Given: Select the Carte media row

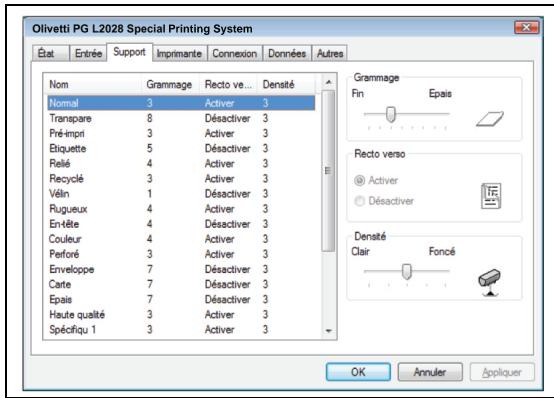Looking at the screenshot, I should [181, 285].
